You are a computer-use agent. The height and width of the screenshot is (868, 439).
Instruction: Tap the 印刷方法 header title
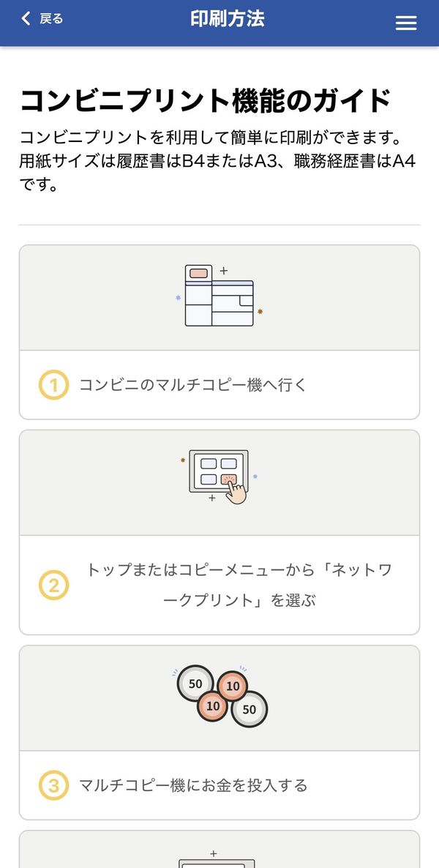click(227, 19)
